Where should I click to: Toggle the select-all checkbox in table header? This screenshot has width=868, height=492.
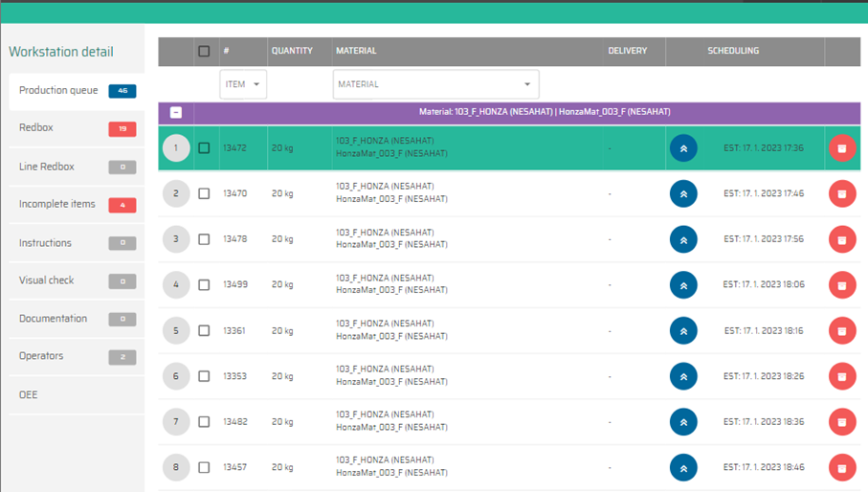pos(204,51)
